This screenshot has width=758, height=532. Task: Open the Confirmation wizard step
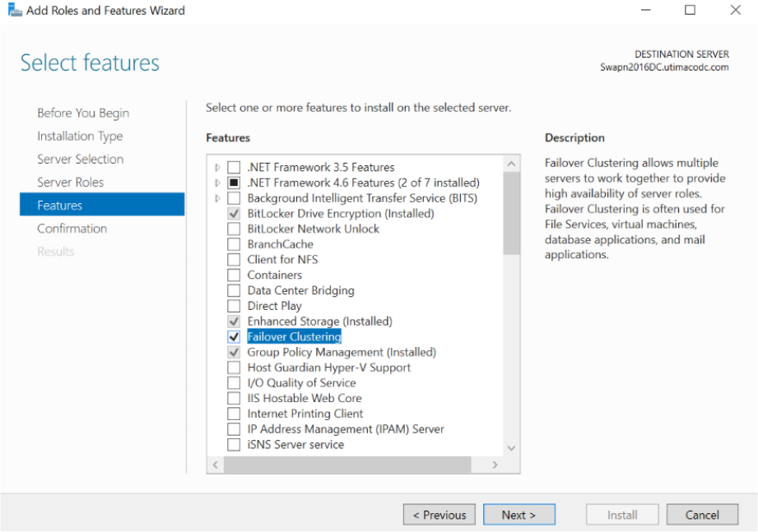tap(72, 229)
